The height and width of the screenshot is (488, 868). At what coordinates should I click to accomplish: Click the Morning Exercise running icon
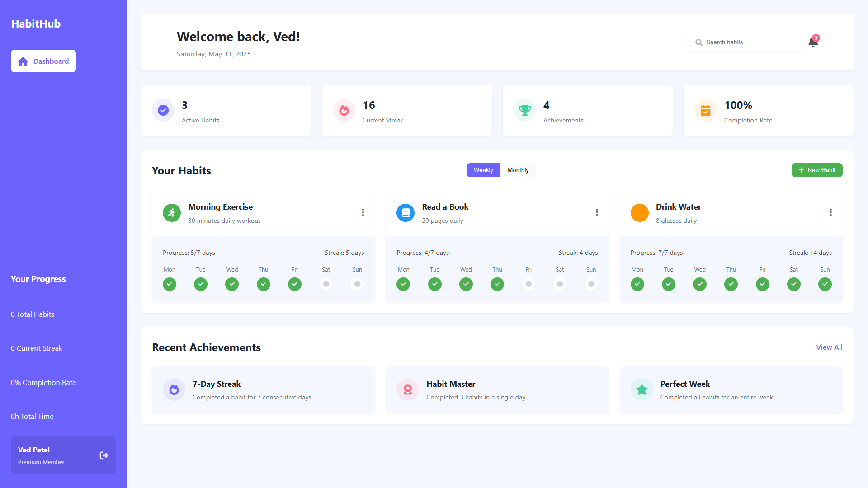172,213
